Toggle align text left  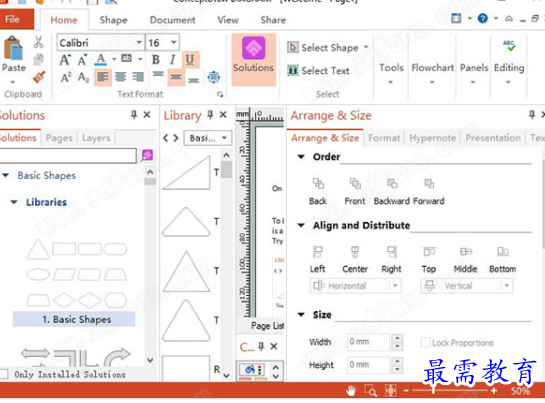tap(103, 77)
